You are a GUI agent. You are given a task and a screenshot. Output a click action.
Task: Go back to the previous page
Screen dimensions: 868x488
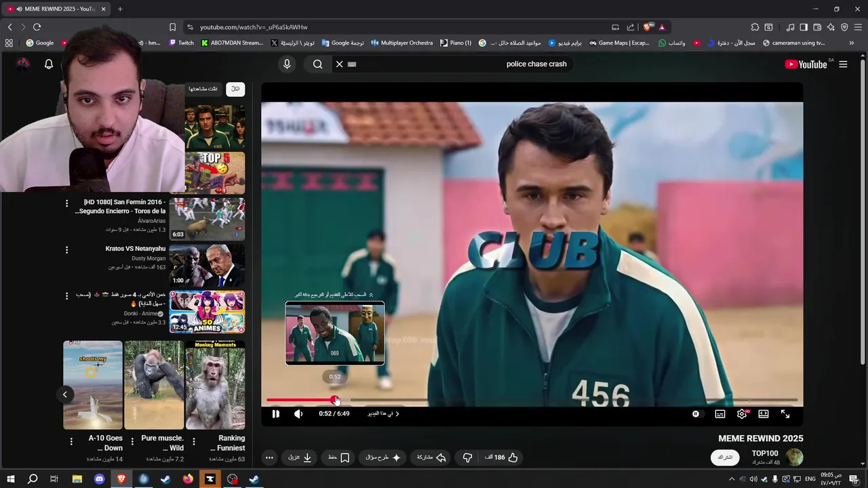[9, 27]
